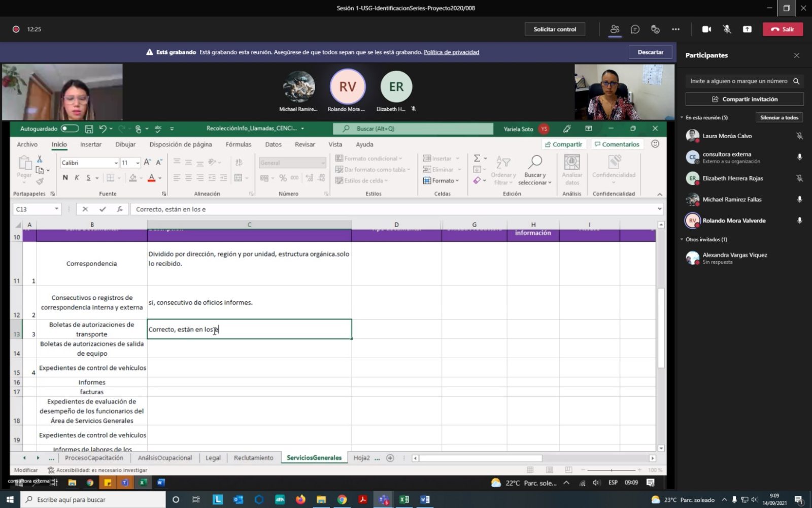Click the Excel zoom slider in status bar
Viewport: 812px width, 508px height.
click(611, 470)
